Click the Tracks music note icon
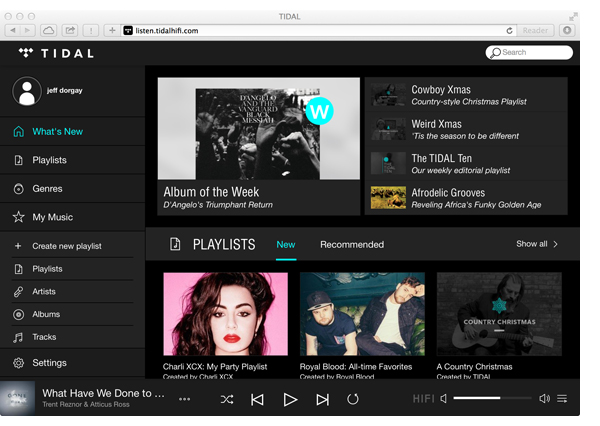This screenshot has height=426, width=600. point(18,337)
